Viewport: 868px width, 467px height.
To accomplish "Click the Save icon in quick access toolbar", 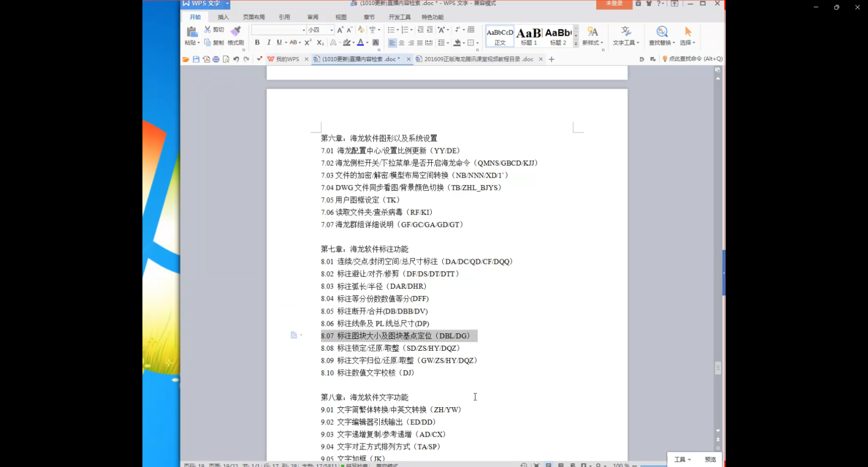I will pyautogui.click(x=196, y=59).
